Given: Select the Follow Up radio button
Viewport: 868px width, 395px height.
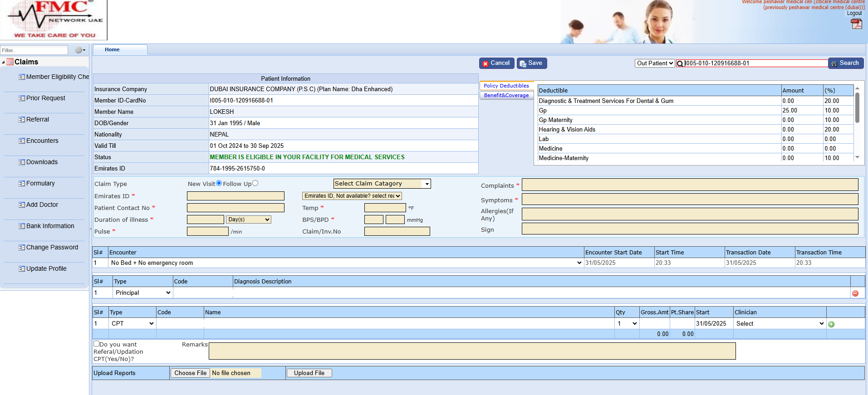Looking at the screenshot, I should click(255, 183).
